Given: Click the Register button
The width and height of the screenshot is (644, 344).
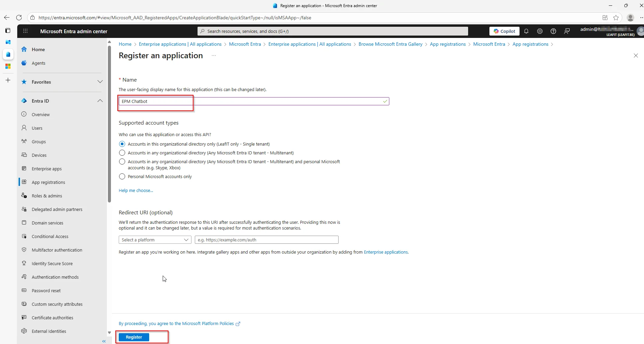Looking at the screenshot, I should click(134, 337).
